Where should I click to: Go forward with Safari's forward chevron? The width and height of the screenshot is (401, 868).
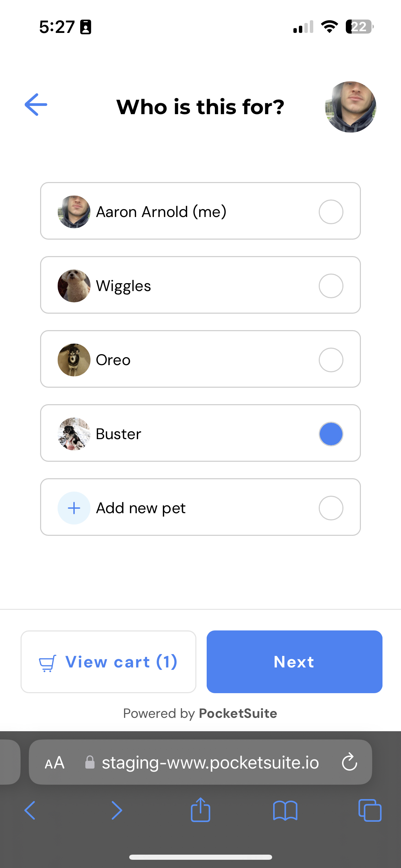117,810
